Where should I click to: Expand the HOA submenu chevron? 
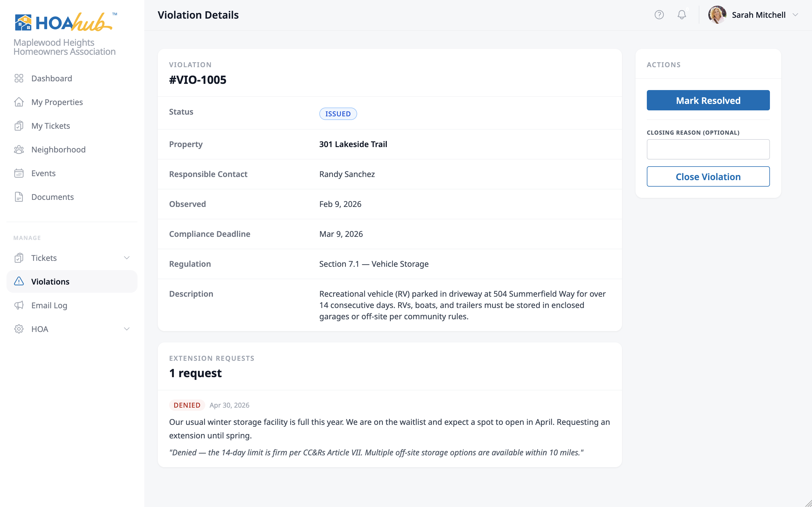pyautogui.click(x=127, y=329)
